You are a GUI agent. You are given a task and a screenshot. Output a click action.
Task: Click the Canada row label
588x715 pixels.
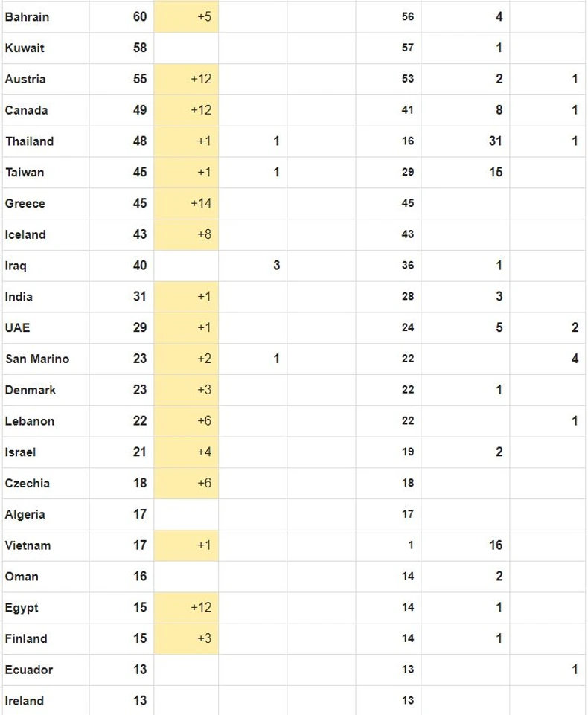pos(26,110)
